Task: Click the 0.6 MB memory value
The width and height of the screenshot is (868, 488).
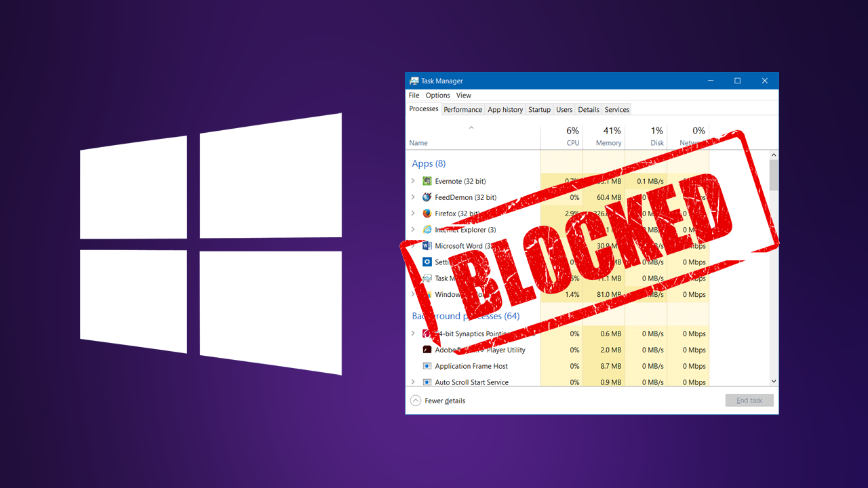Action: pyautogui.click(x=611, y=333)
